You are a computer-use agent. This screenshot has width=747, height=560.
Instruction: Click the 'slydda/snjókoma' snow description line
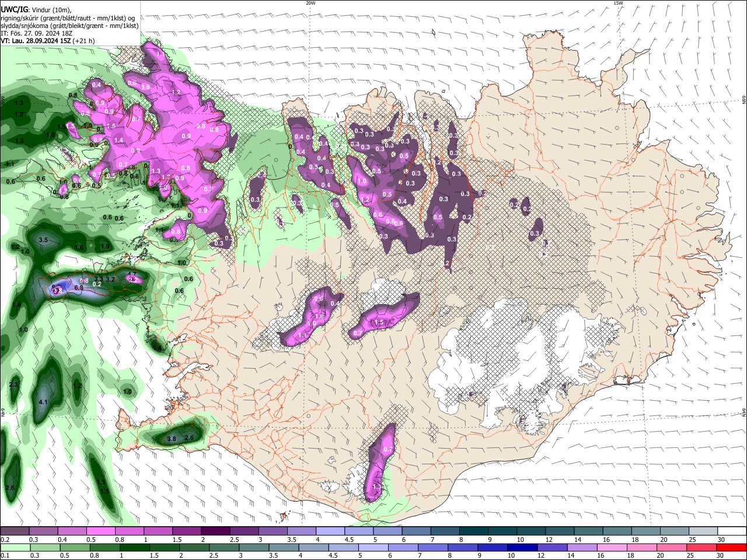[x=69, y=26]
